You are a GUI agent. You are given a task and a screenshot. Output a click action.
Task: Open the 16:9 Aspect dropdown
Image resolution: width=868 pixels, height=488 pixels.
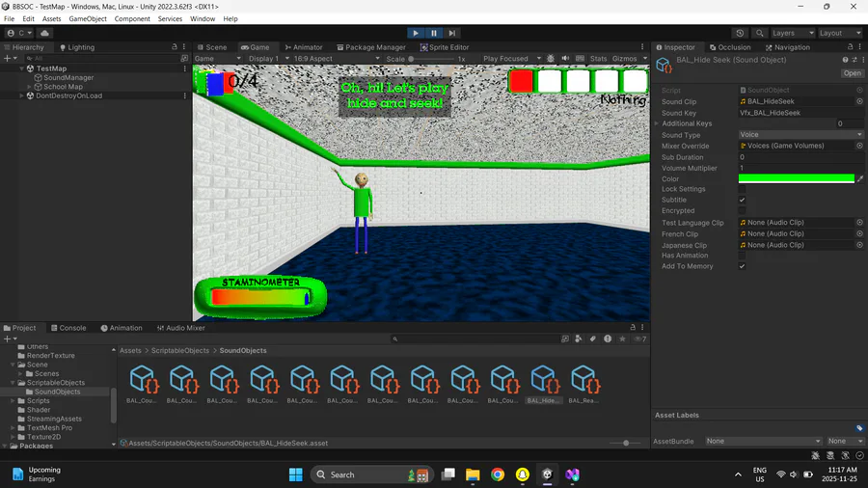pos(337,59)
